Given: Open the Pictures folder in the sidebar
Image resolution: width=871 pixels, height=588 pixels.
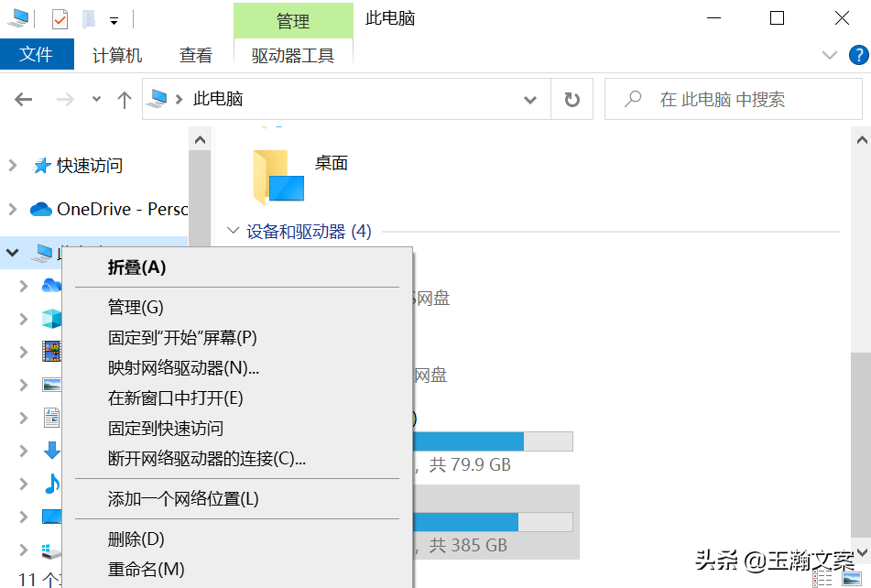Looking at the screenshot, I should (52, 384).
